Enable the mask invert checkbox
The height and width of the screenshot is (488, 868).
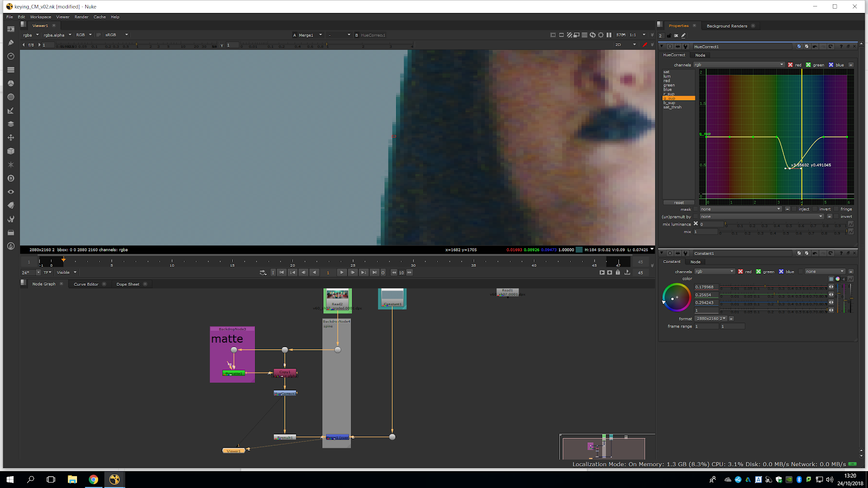[x=815, y=209]
